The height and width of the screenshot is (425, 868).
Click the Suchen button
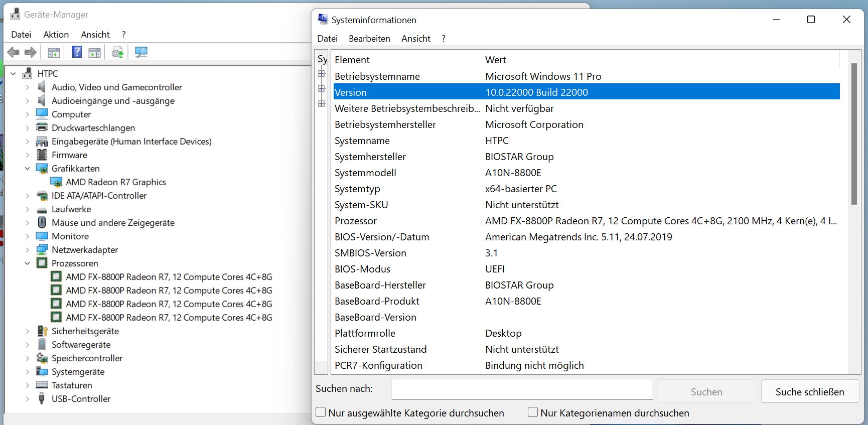point(706,391)
